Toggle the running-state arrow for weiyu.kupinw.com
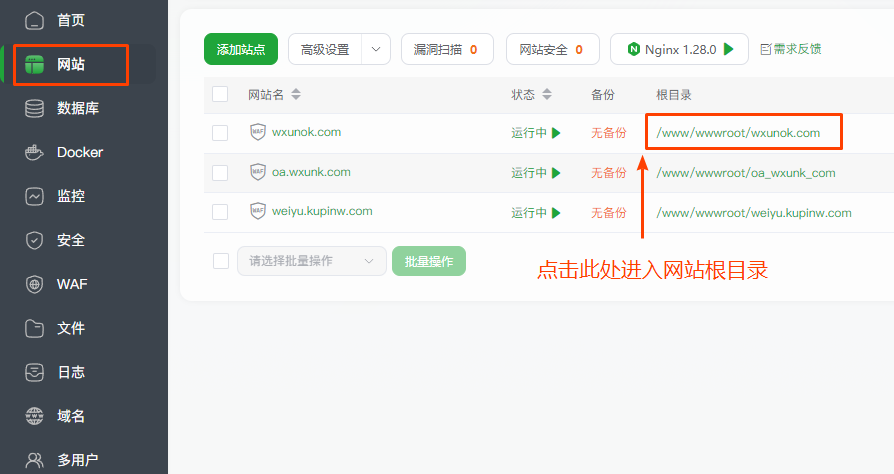This screenshot has height=474, width=894. [x=556, y=213]
